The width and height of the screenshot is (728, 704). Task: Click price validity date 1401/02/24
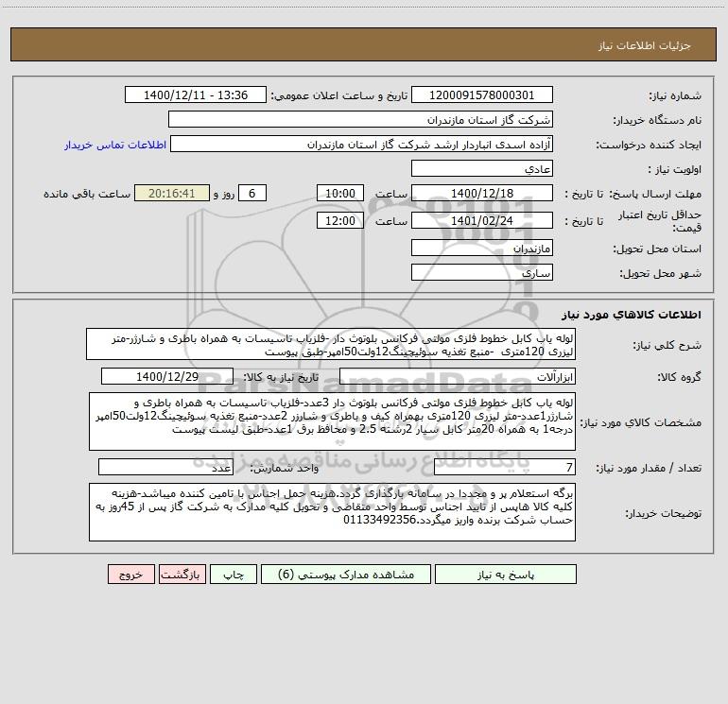point(481,221)
